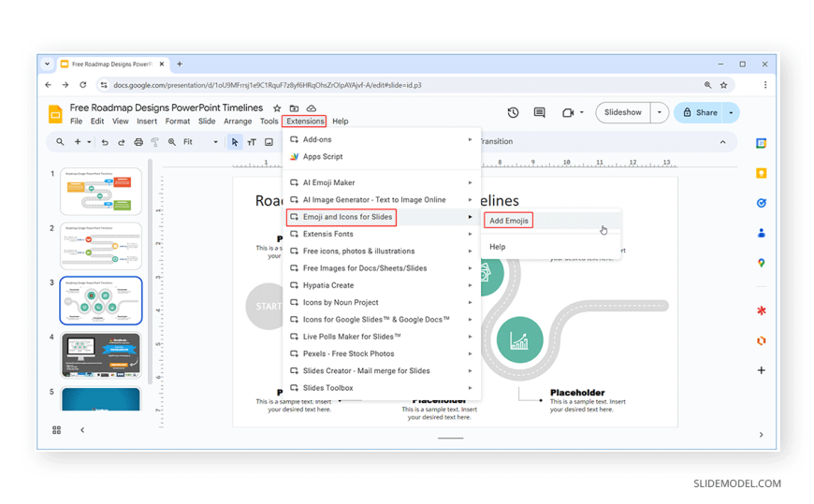The image size is (814, 504).
Task: Open the Slide menu
Action: [207, 121]
